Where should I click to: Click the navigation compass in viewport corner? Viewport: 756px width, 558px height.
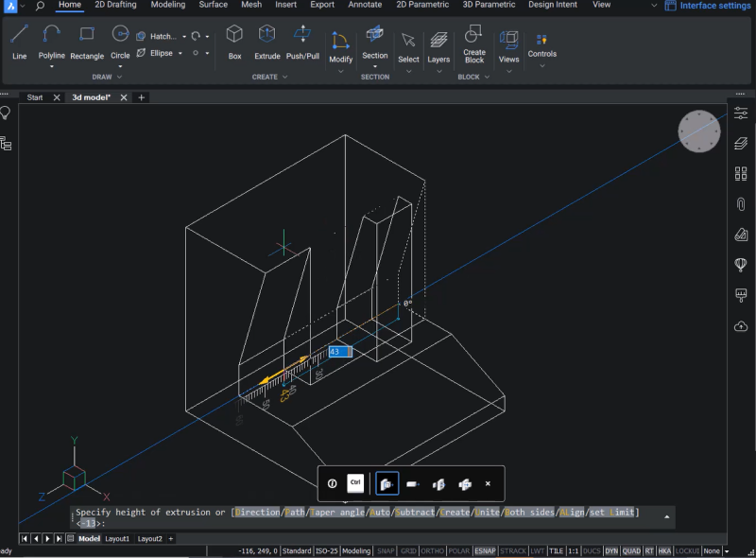click(x=698, y=131)
